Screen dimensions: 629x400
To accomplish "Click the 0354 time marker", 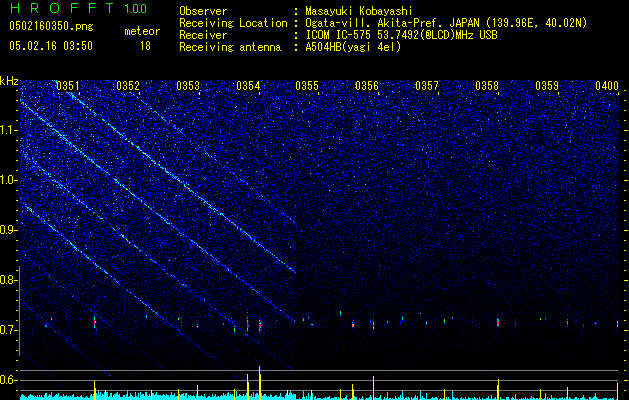I will click(248, 86).
